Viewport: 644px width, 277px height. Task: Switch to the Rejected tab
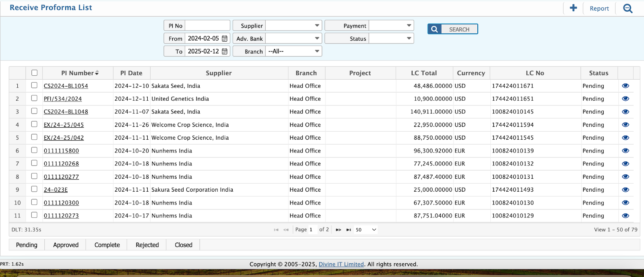tap(147, 245)
